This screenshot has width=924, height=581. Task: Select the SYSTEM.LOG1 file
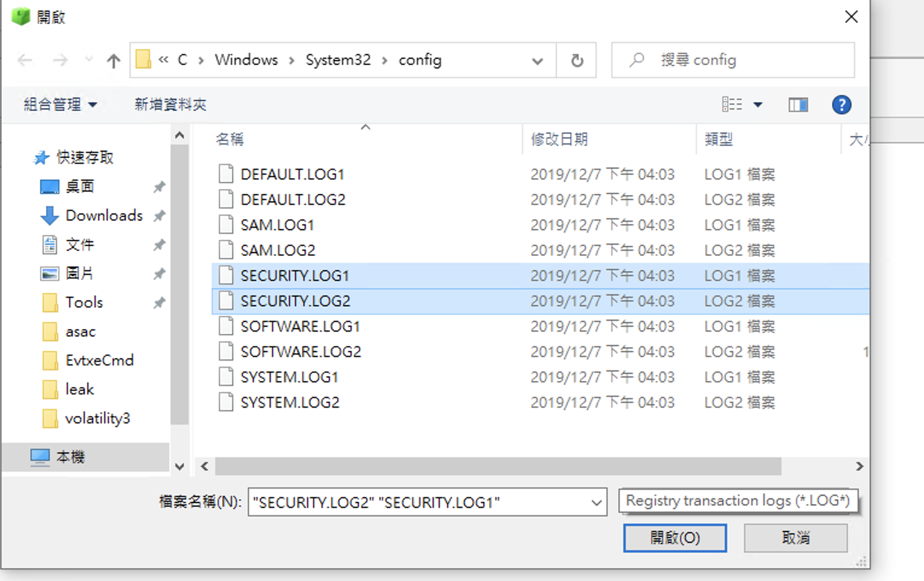(x=289, y=377)
